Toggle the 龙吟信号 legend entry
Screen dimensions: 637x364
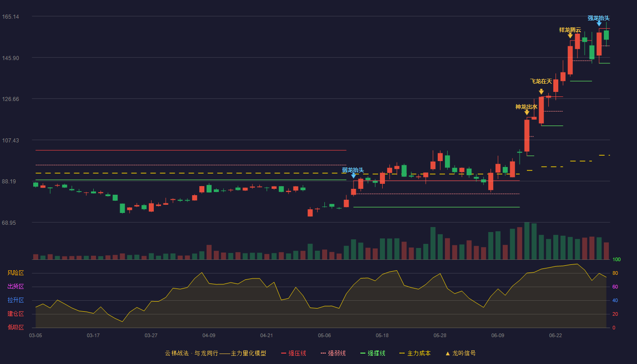coord(460,353)
